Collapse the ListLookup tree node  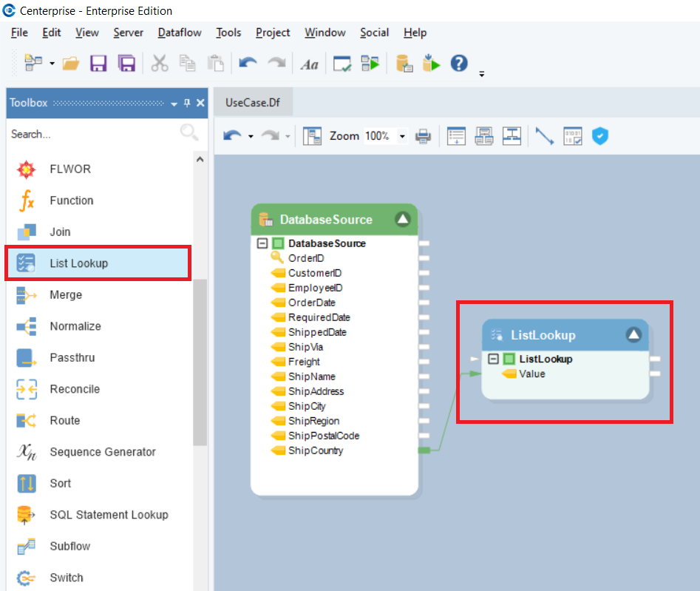click(494, 359)
